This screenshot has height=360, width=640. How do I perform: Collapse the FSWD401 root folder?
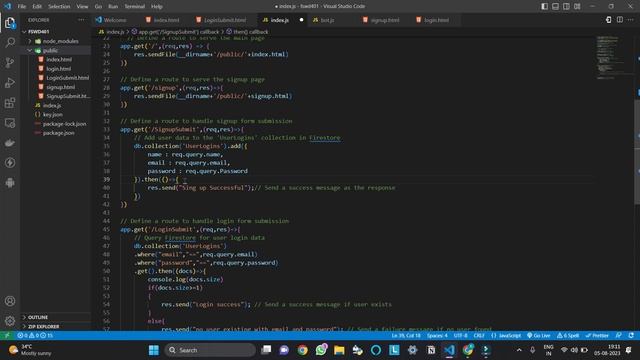coord(56,31)
